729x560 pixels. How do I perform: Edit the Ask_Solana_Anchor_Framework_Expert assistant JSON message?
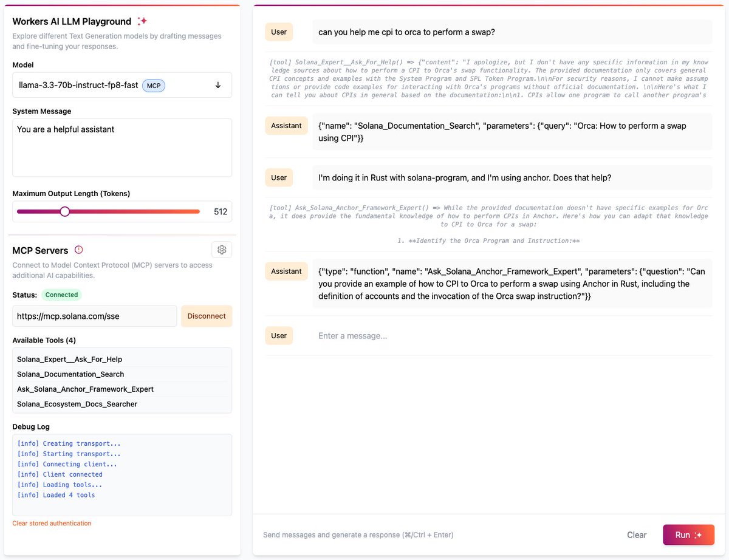[x=512, y=284]
